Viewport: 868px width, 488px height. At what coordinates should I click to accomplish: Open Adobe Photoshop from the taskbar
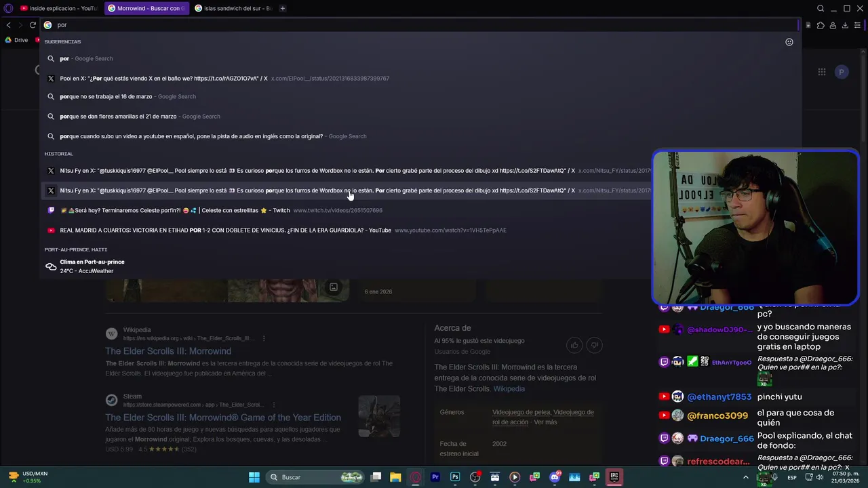[455, 477]
